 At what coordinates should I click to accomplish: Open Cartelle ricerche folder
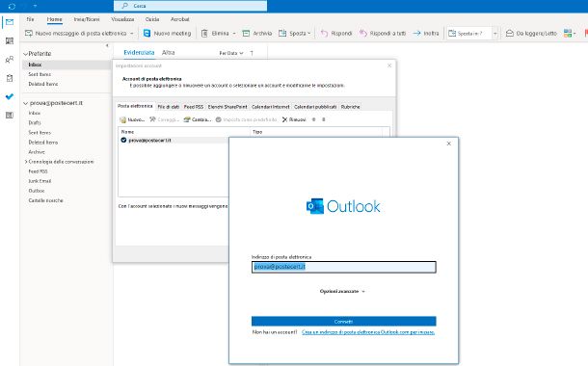point(45,200)
